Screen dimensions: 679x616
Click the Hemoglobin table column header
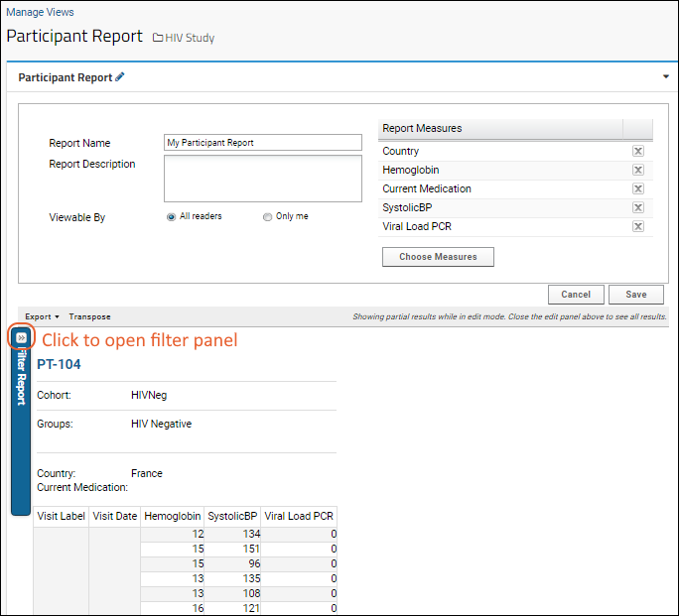coord(173,516)
